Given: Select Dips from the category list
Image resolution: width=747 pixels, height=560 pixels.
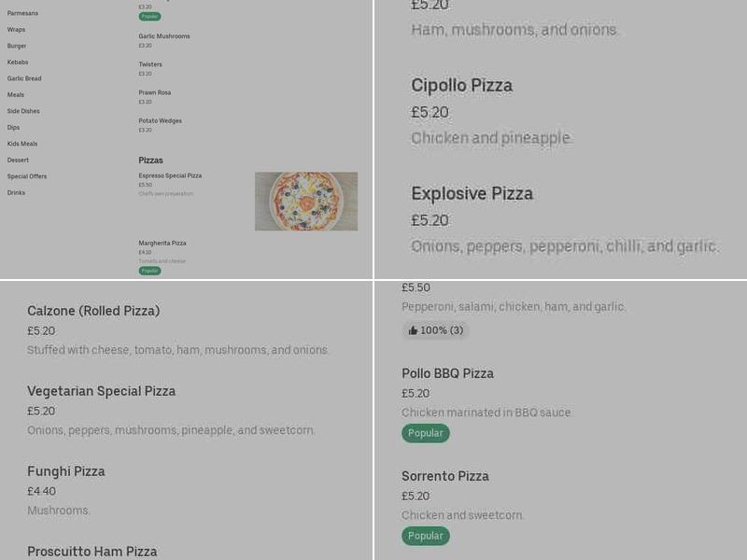Looking at the screenshot, I should pos(12,127).
